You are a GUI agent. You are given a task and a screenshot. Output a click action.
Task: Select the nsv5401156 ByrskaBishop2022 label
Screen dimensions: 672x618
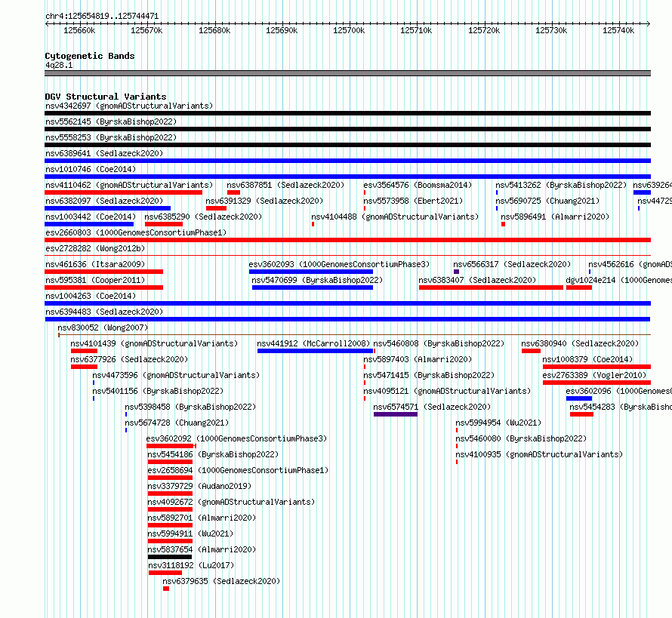coord(158,391)
